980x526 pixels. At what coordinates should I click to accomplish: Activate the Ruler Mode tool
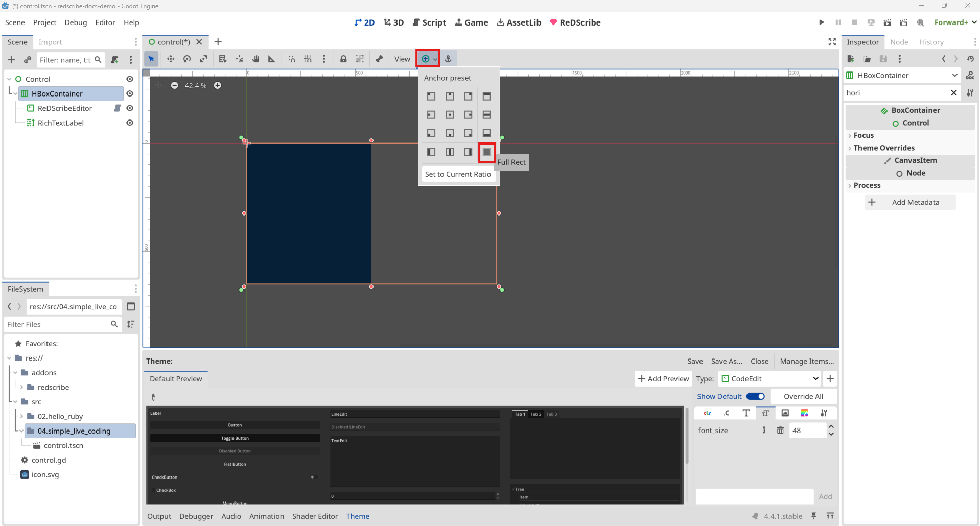[x=272, y=59]
